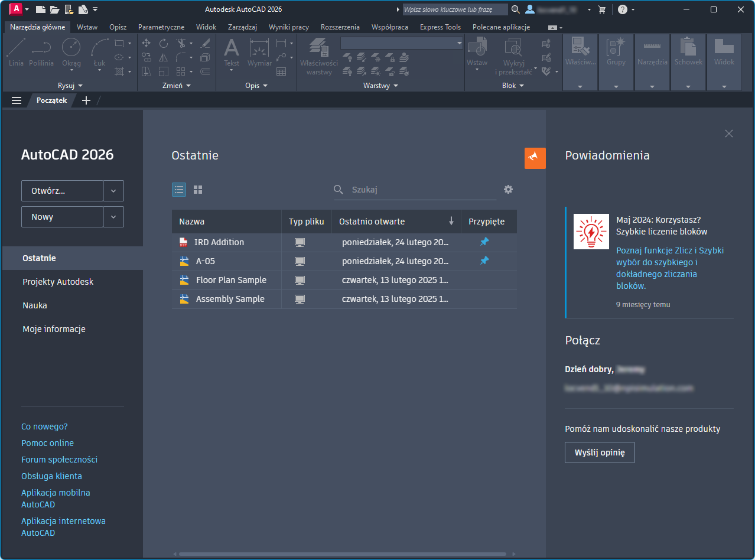This screenshot has width=755, height=560.
Task: Unpin the A-05 file
Action: [x=484, y=261]
